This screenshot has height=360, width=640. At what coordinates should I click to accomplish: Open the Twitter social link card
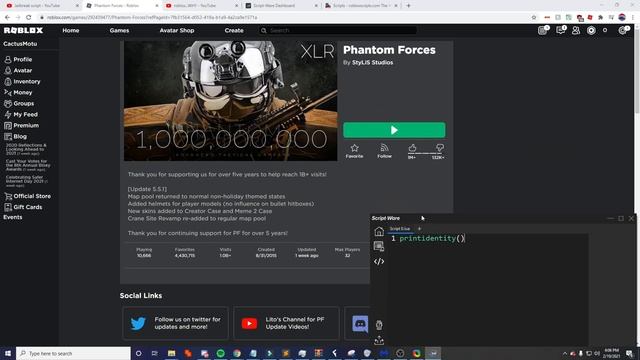[x=176, y=323]
